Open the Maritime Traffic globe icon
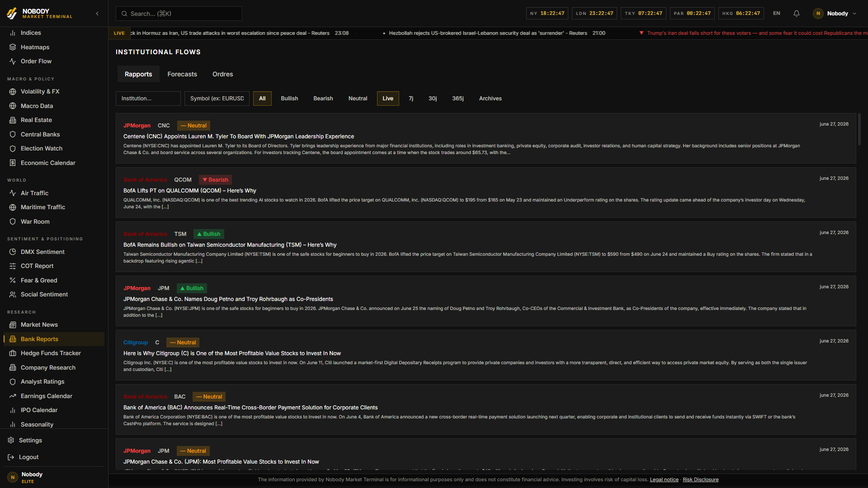The width and height of the screenshot is (868, 488). [x=13, y=207]
